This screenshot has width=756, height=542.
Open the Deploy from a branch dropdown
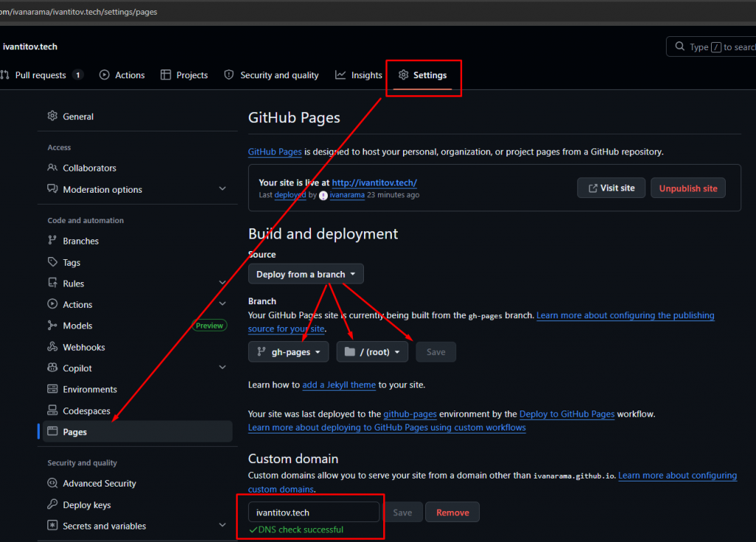click(306, 274)
